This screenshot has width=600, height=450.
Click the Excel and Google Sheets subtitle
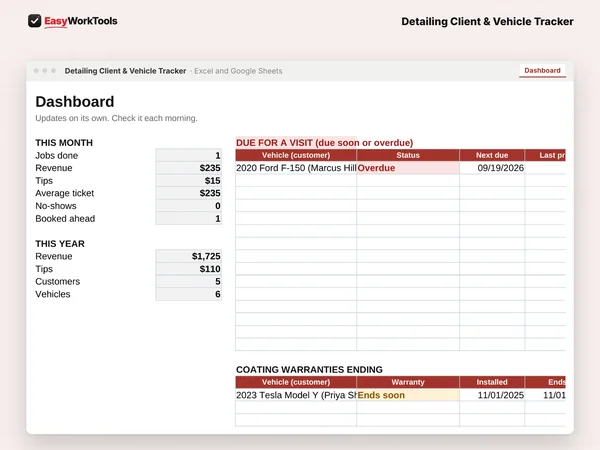pos(238,71)
